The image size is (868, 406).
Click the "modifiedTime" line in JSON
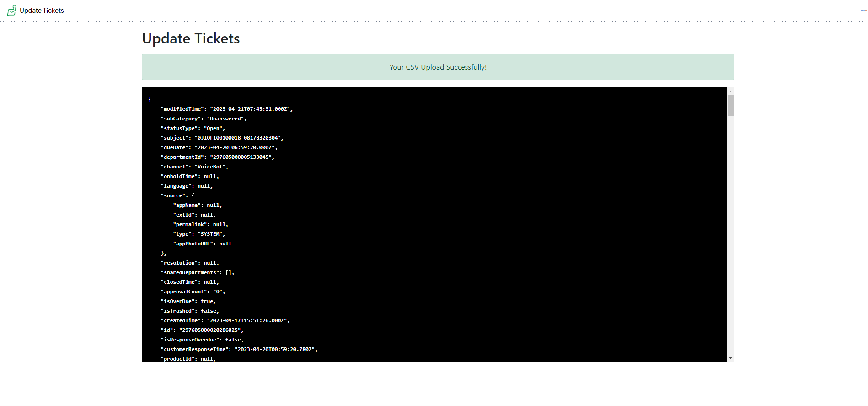(226, 109)
